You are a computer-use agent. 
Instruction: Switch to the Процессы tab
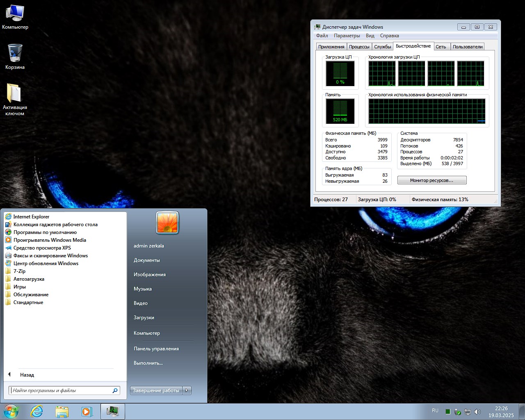pos(359,47)
